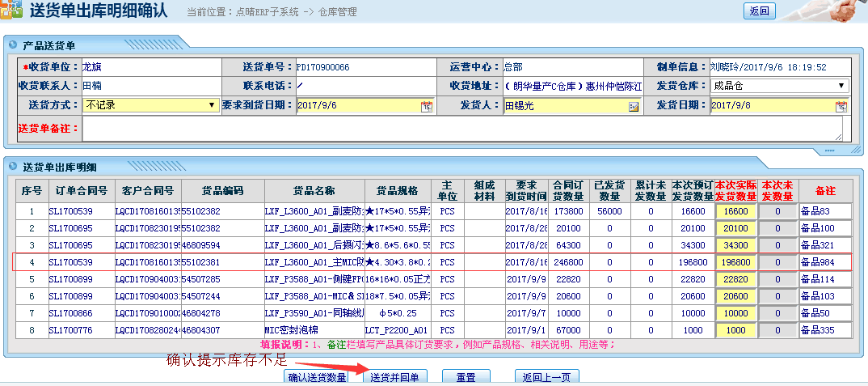Open calendar picker for 要求到货日期
The height and width of the screenshot is (386, 868).
[426, 106]
